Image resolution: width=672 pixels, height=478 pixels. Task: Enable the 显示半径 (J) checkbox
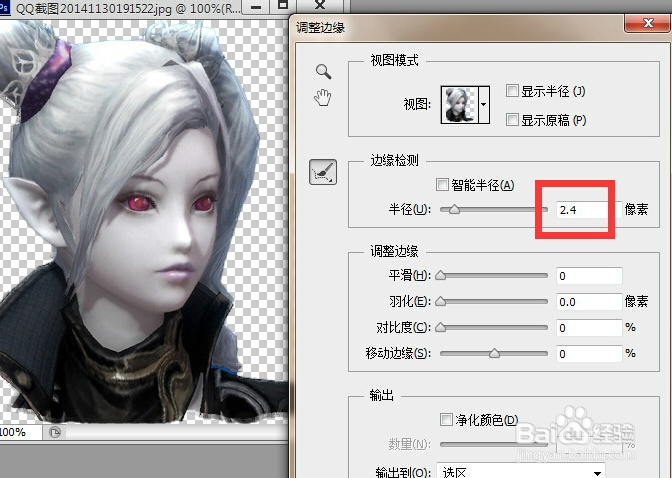(512, 91)
